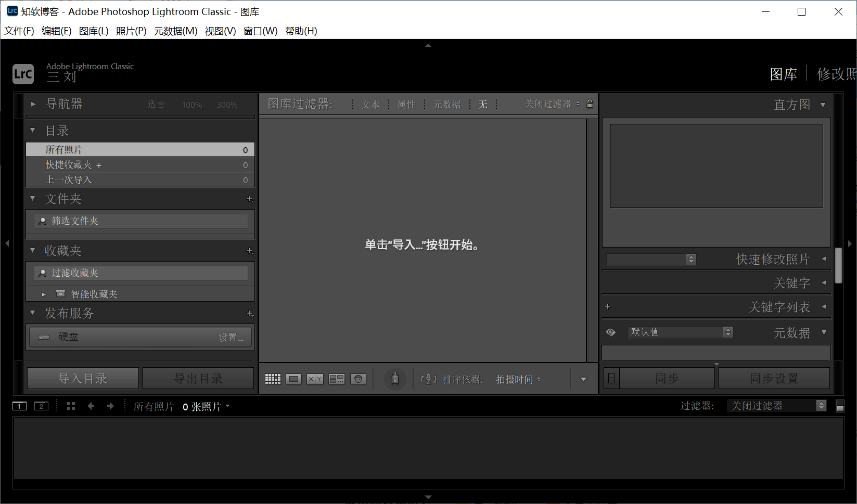Hide the bottom filmstrip panel arrow

click(428, 497)
